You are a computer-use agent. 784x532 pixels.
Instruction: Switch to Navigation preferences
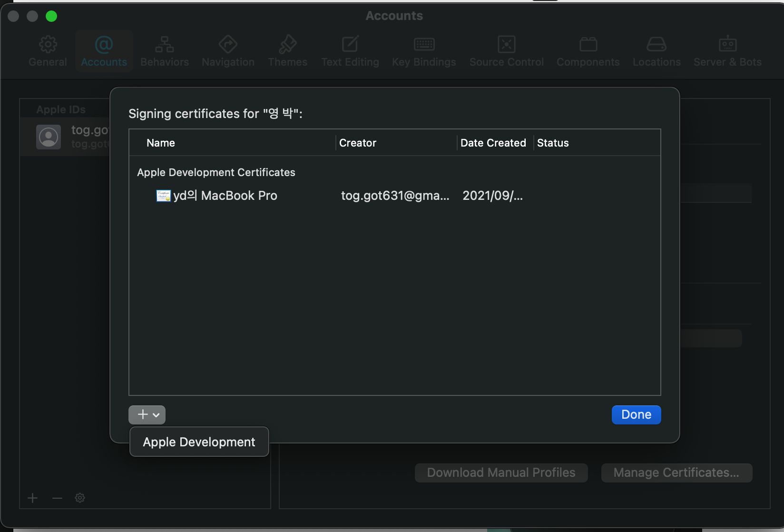(x=228, y=51)
